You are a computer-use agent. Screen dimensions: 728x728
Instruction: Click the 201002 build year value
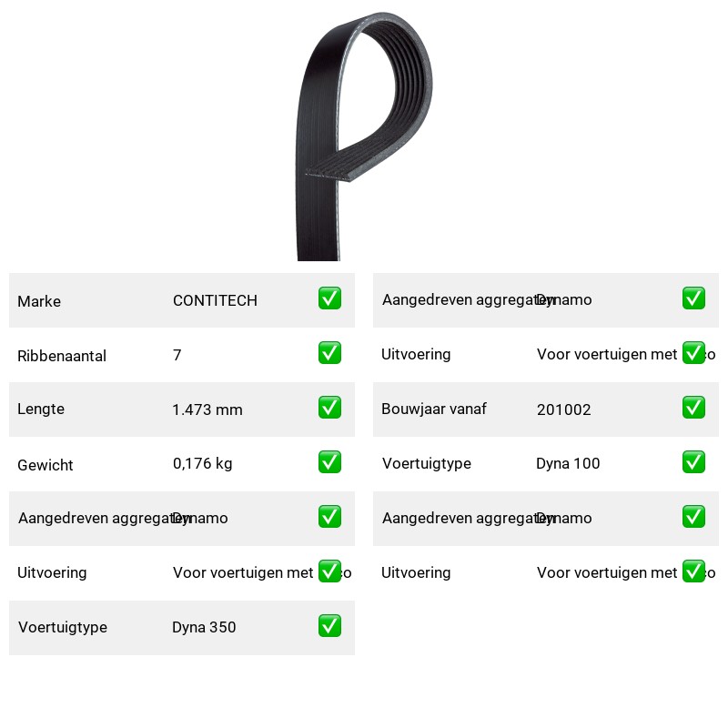point(563,409)
